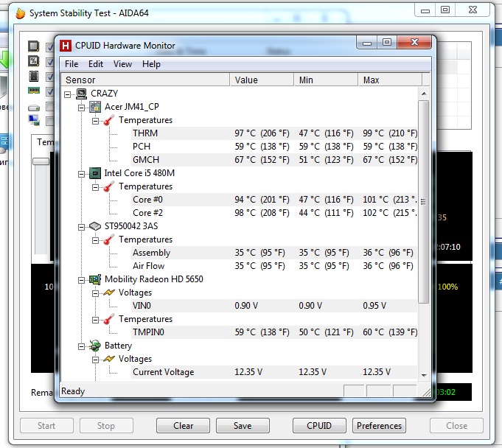Image resolution: width=502 pixels, height=448 pixels.
Task: Select the GMCH temperature row
Action: [274, 160]
